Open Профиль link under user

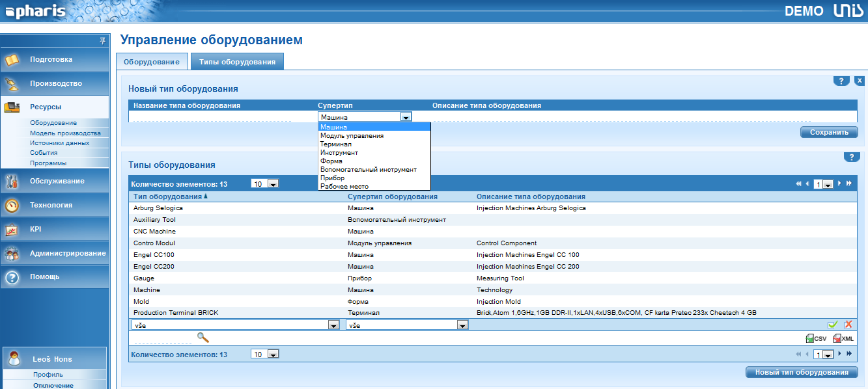tap(48, 375)
